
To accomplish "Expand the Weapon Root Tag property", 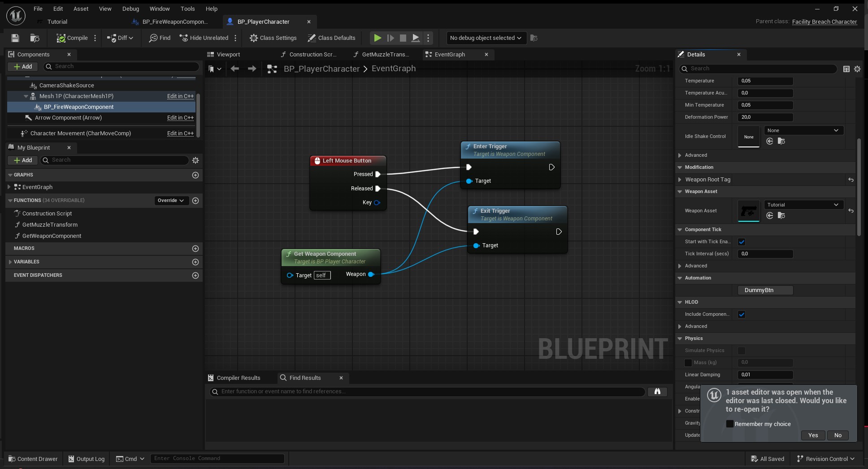I will coord(680,180).
